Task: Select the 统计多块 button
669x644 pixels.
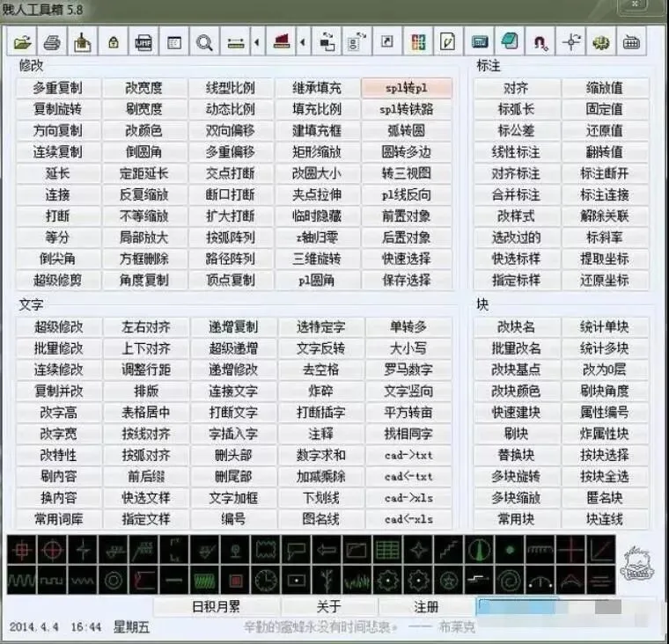Action: [x=605, y=348]
